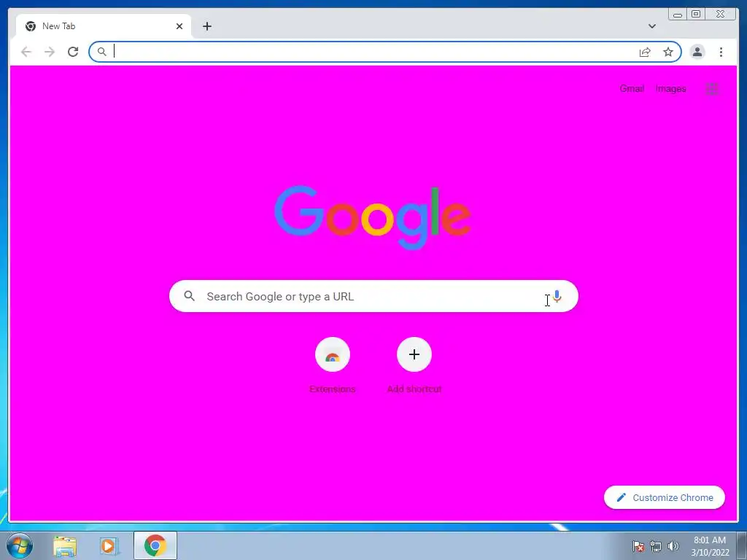
Task: Click the search icon inside the Google search box
Action: coord(189,296)
